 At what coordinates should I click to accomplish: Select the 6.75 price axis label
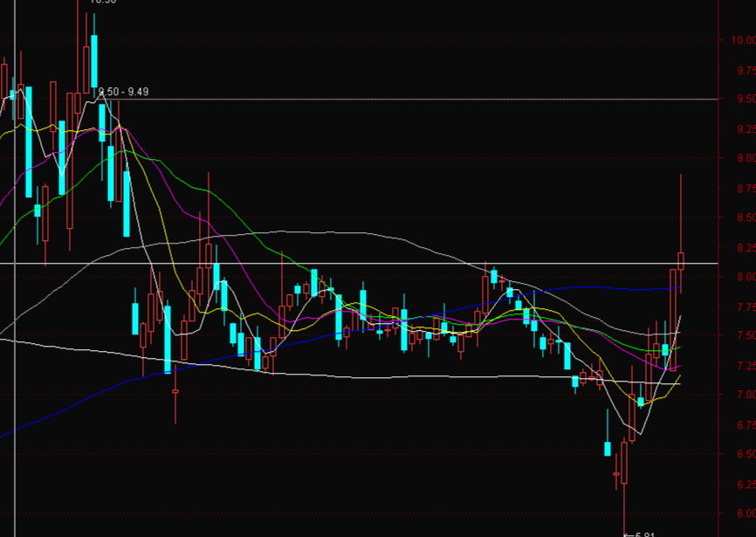pyautogui.click(x=746, y=425)
